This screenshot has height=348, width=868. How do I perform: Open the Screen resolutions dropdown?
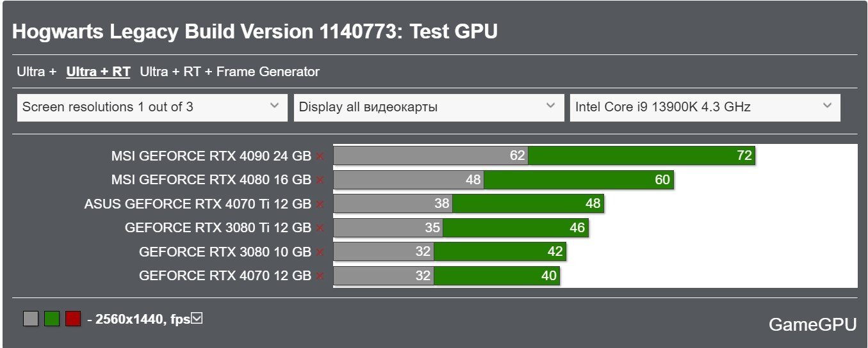[152, 107]
